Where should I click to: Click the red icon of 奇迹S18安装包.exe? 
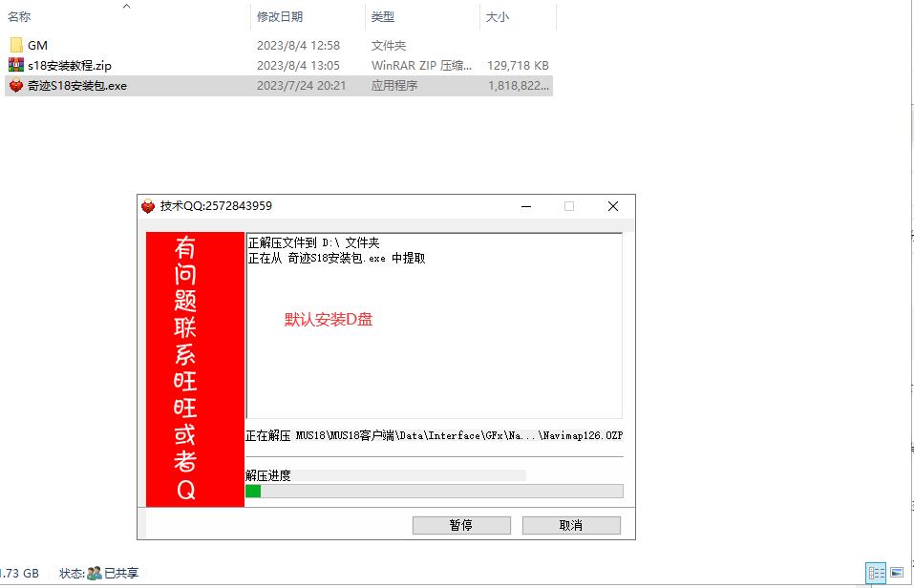pos(16,85)
